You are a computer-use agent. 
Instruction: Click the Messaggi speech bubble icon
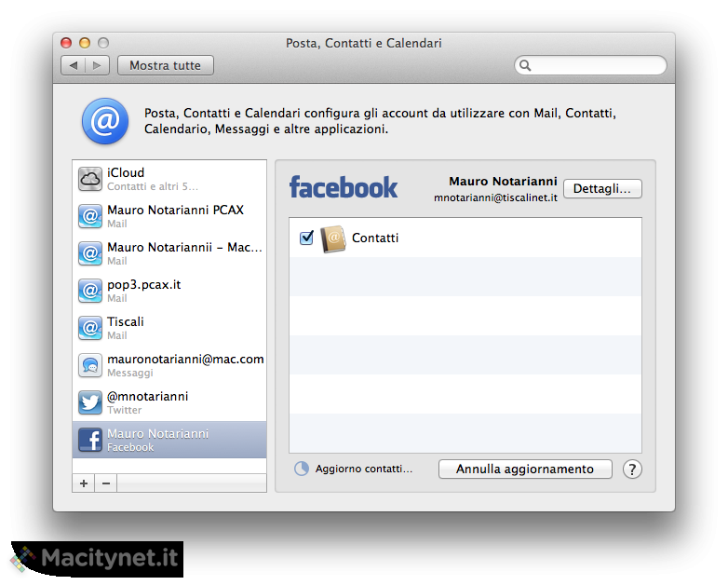click(x=90, y=365)
